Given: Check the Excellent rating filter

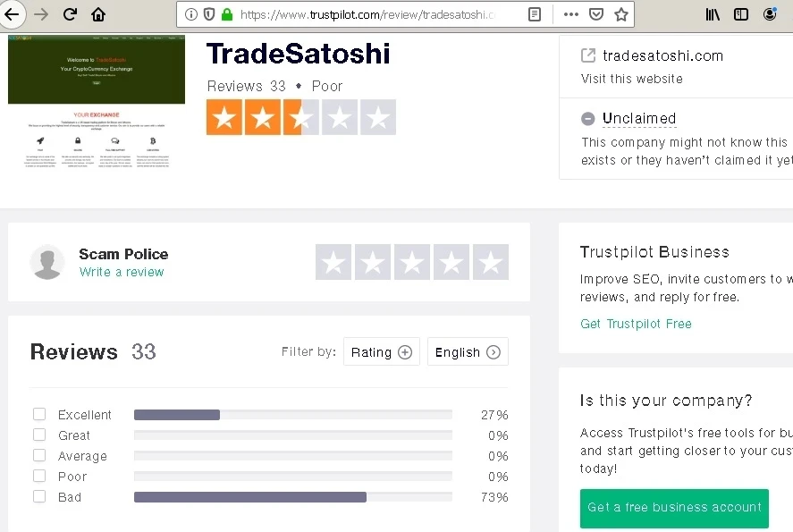Looking at the screenshot, I should click(39, 414).
